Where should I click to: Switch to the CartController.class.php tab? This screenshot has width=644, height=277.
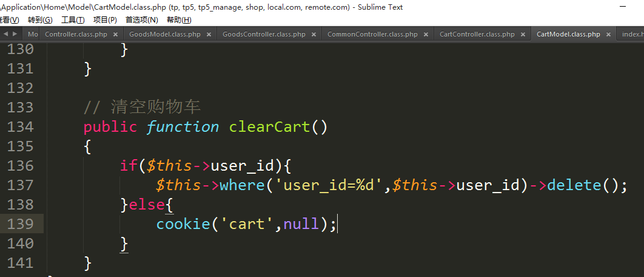(477, 35)
